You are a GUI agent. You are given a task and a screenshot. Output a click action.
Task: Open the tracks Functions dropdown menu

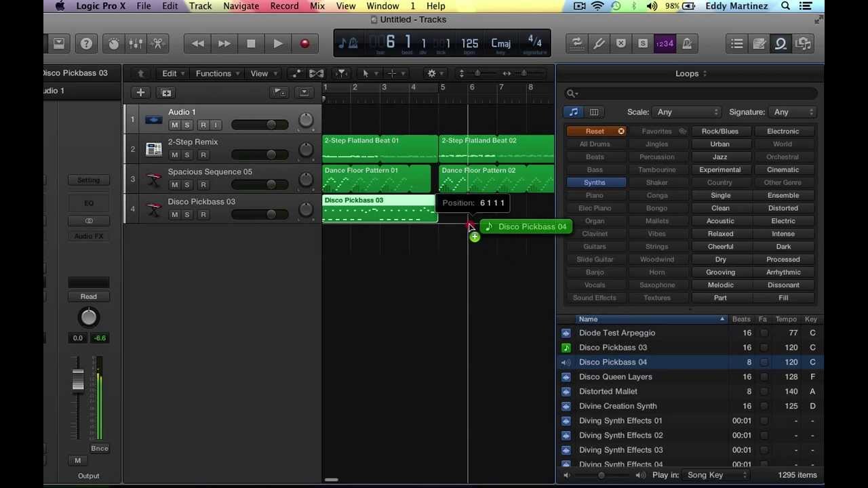tap(218, 73)
